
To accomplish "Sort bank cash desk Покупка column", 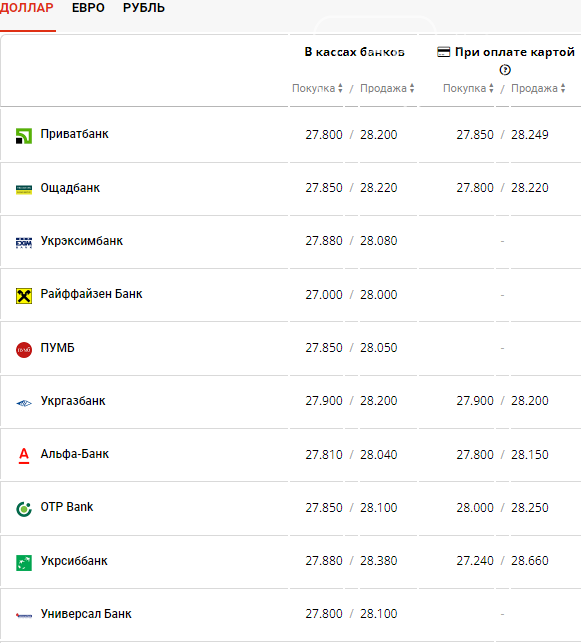I will tap(317, 88).
